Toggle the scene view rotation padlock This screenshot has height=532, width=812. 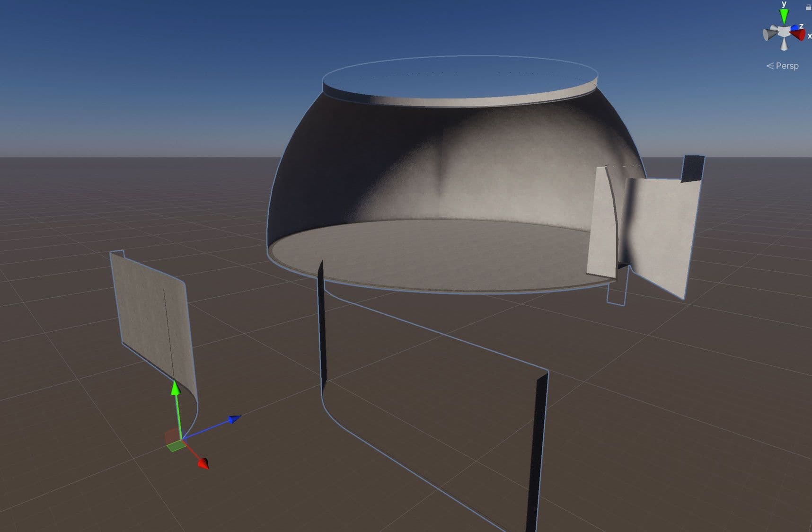pyautogui.click(x=809, y=7)
